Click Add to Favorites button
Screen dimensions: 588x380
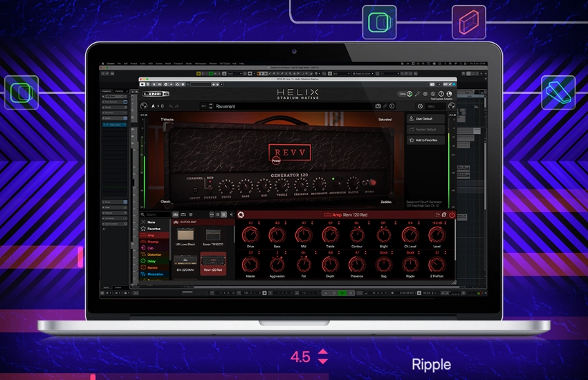[x=425, y=140]
